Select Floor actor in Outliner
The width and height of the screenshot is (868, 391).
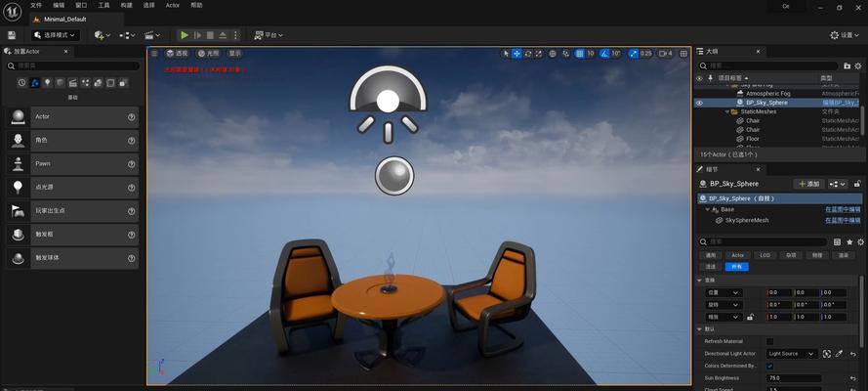point(753,139)
